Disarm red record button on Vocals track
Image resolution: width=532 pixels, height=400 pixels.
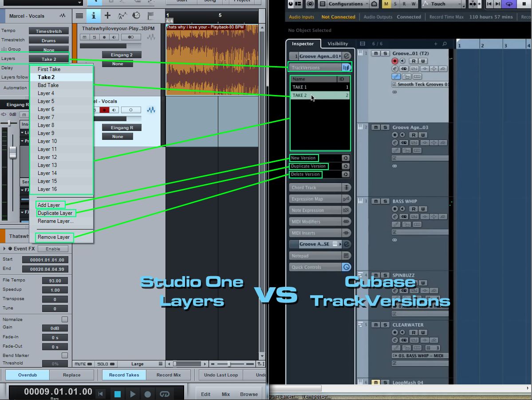(x=105, y=110)
